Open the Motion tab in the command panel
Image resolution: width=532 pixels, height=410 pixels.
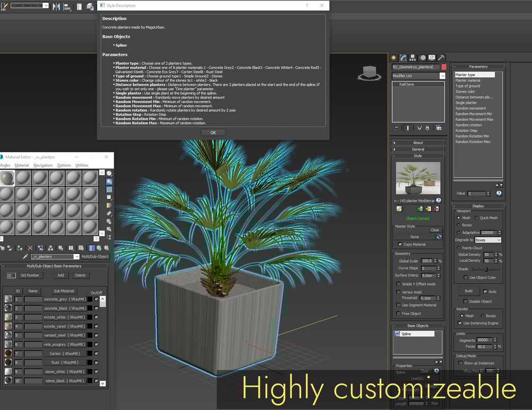422,58
